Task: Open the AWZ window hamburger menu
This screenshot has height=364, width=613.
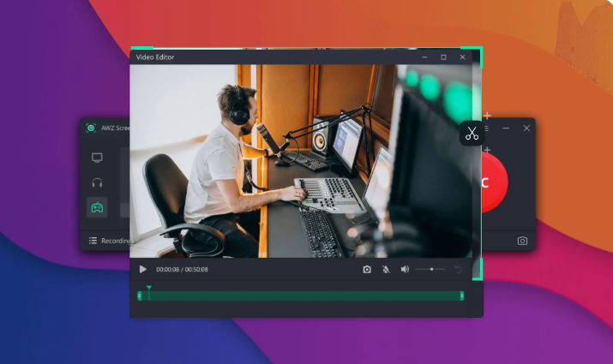Action: tap(486, 128)
